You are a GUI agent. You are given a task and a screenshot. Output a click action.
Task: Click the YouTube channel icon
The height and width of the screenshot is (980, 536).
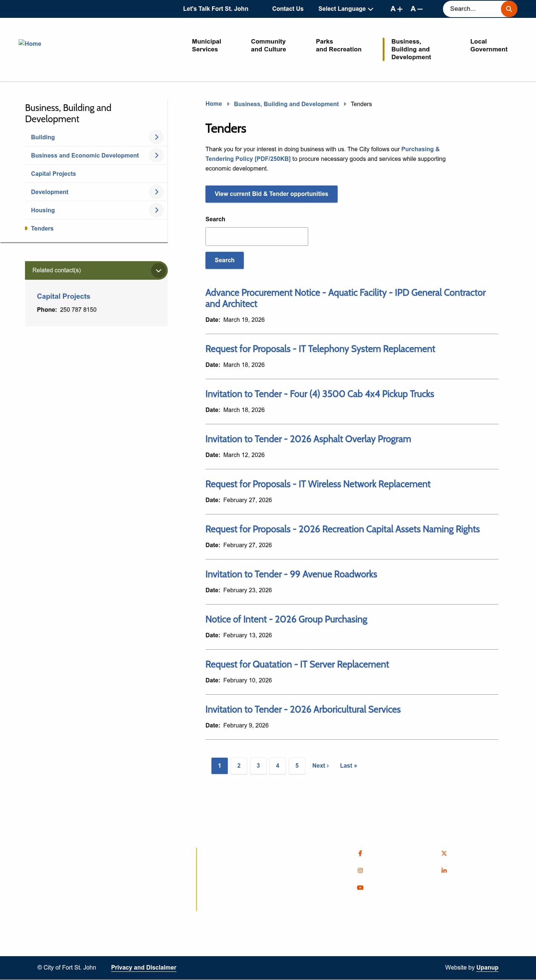pos(360,887)
